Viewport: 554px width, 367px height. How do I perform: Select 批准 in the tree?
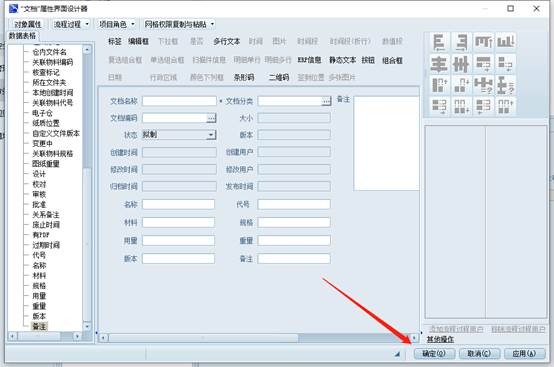coord(39,205)
